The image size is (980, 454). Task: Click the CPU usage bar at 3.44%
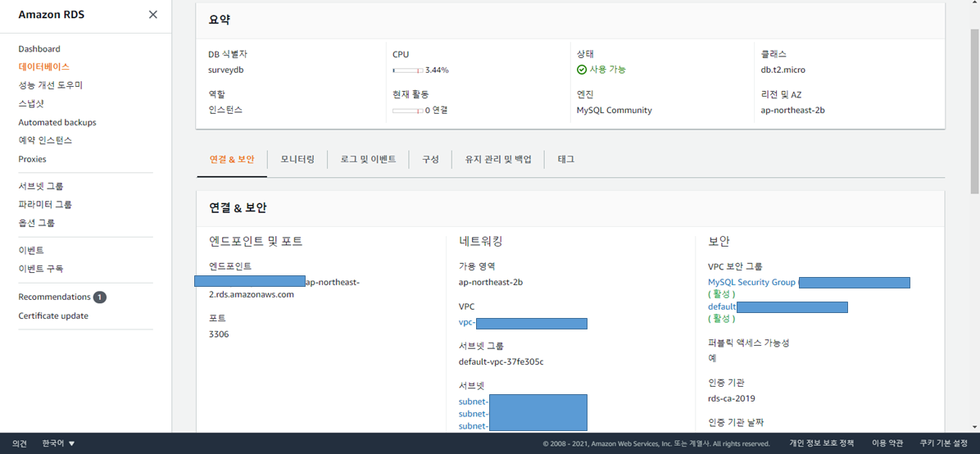(x=407, y=70)
